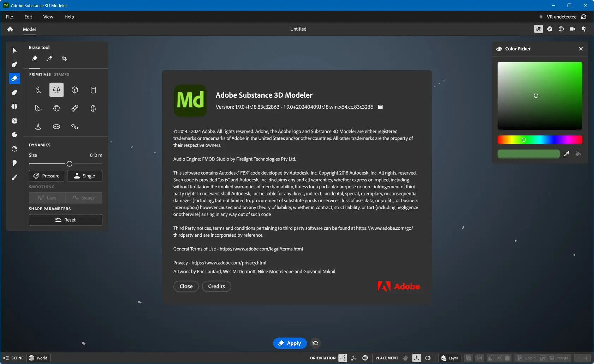Pick a color in the saturation square
Viewport: 594px width, 364px height.
(540, 96)
